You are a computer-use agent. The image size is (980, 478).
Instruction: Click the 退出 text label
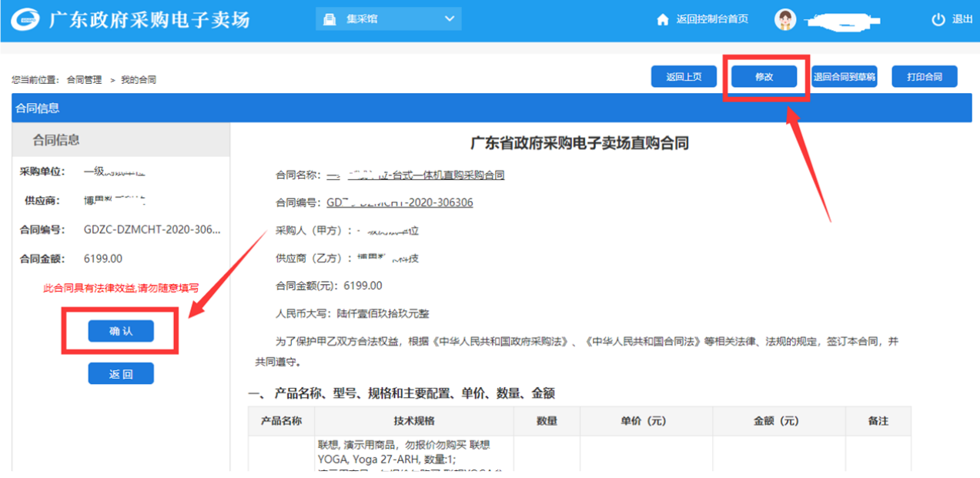click(x=962, y=19)
